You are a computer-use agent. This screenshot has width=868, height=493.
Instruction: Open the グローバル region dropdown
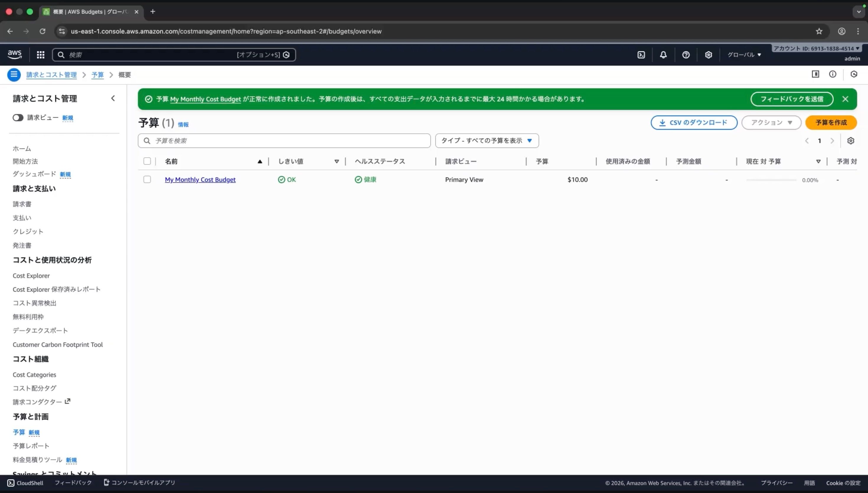pos(744,55)
